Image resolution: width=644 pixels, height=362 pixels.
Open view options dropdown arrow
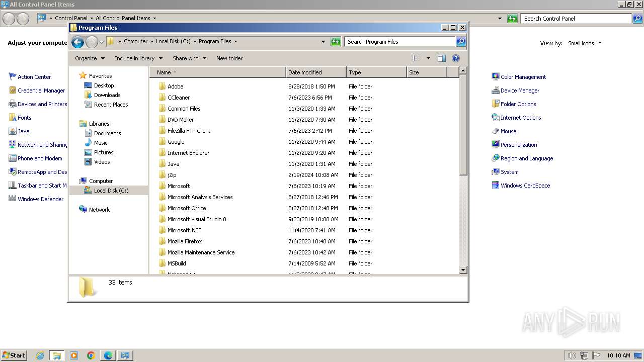(428, 58)
